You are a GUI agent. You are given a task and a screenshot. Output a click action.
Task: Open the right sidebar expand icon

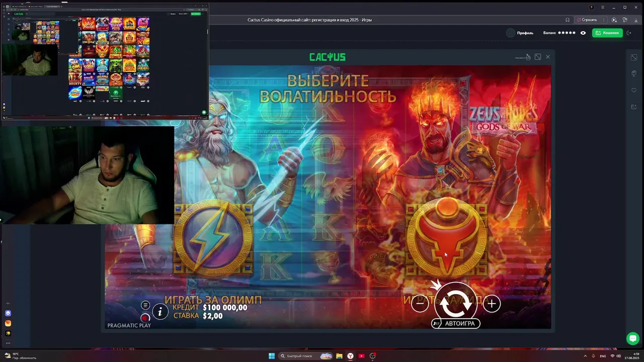634,57
